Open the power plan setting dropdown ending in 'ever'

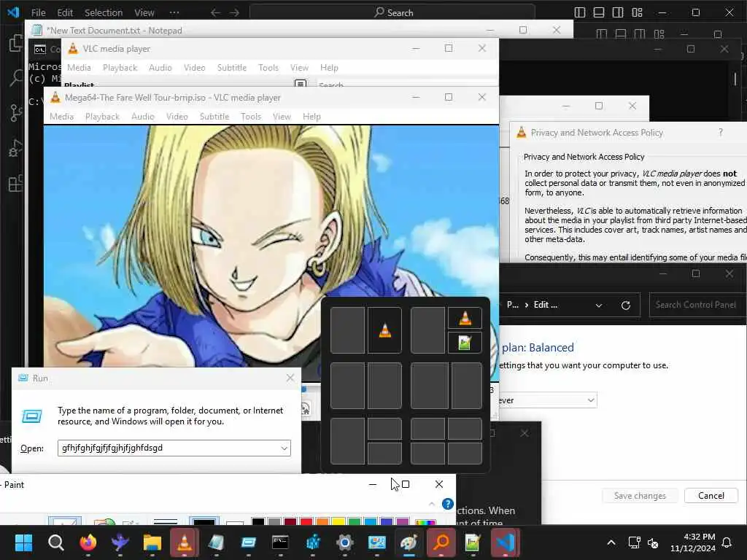pos(548,400)
